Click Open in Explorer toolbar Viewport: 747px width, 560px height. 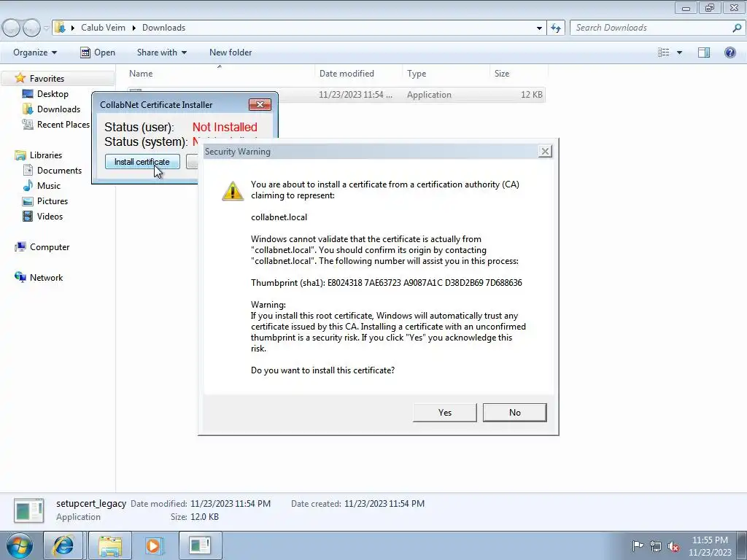pos(98,52)
